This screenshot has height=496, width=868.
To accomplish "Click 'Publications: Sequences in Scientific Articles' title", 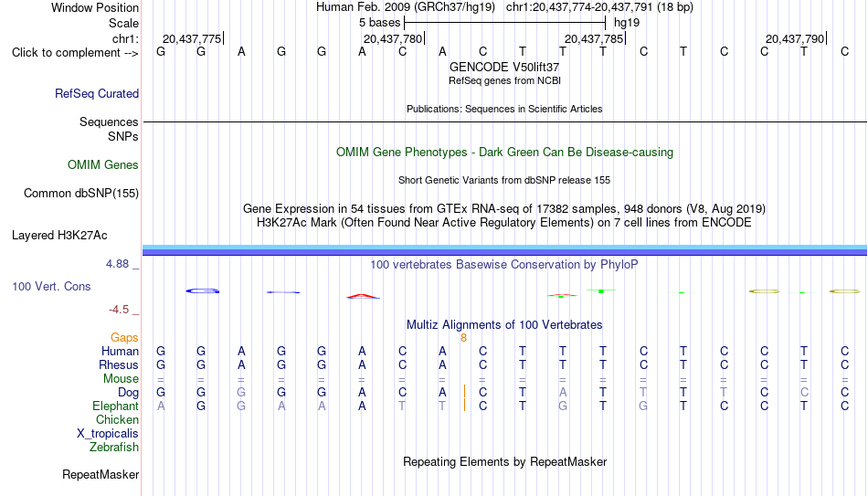I will [504, 109].
